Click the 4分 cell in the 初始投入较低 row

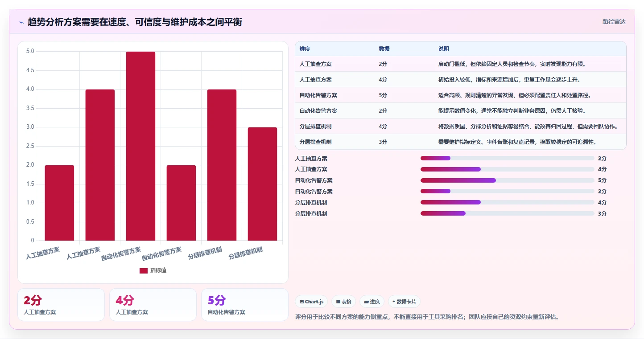point(383,79)
